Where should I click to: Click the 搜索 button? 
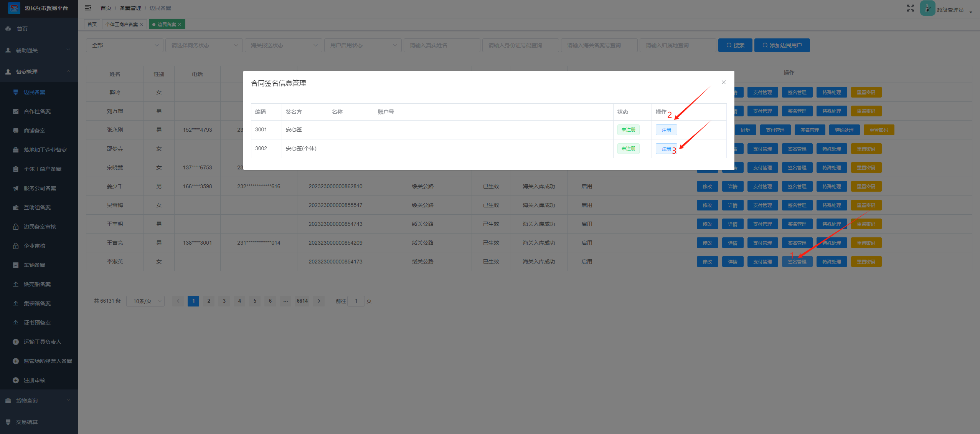pyautogui.click(x=735, y=45)
